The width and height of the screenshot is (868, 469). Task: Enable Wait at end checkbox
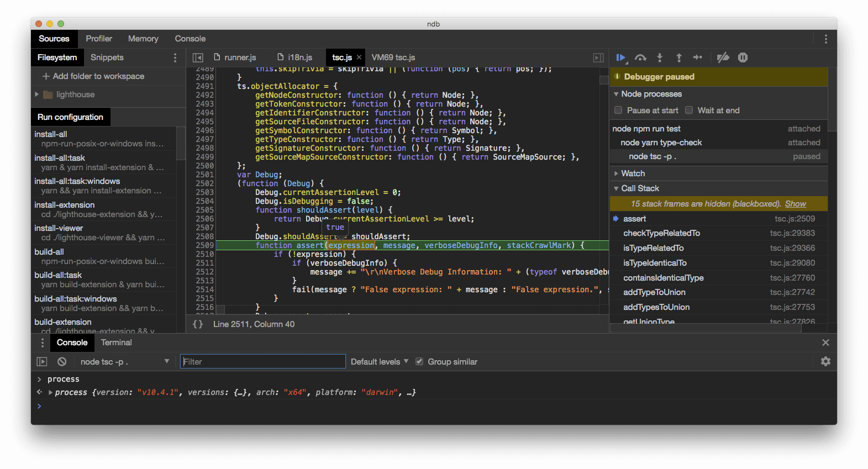(x=689, y=110)
